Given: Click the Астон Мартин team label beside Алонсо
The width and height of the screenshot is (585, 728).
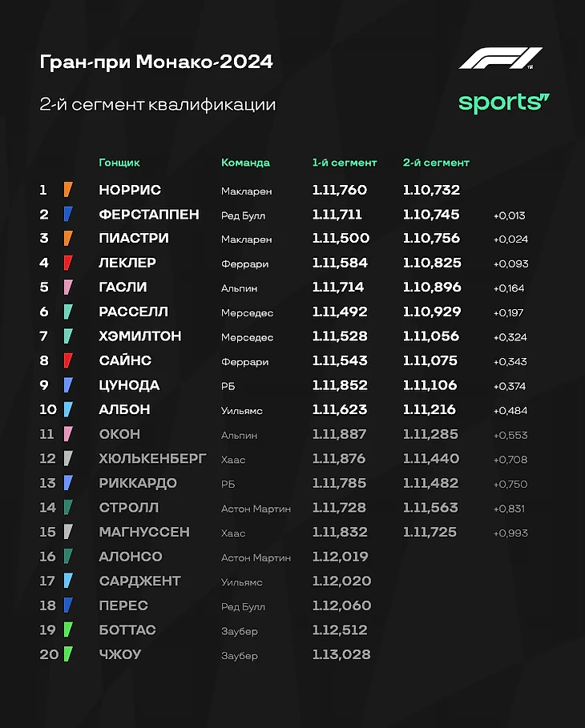Looking at the screenshot, I should pos(256,557).
